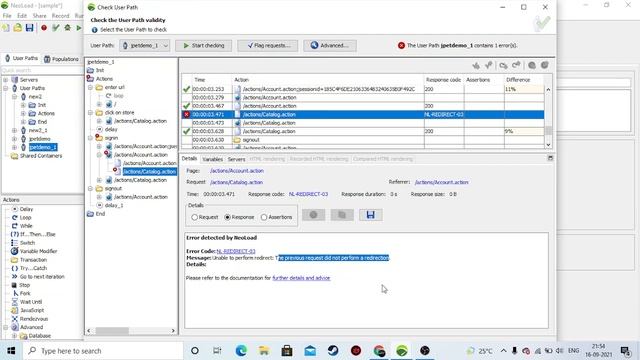This screenshot has width=640, height=360.
Task: Click the blue save response button
Action: click(x=371, y=215)
